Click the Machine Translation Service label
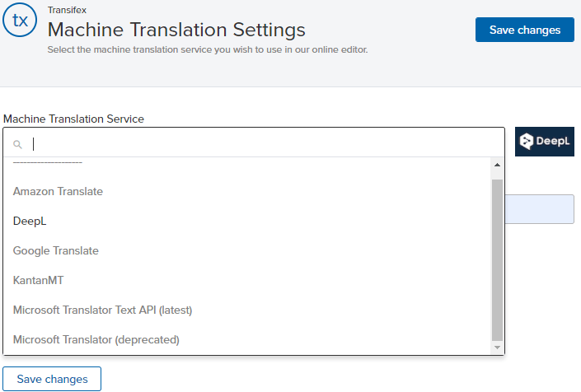Viewport: 581px width, 392px height. click(73, 119)
